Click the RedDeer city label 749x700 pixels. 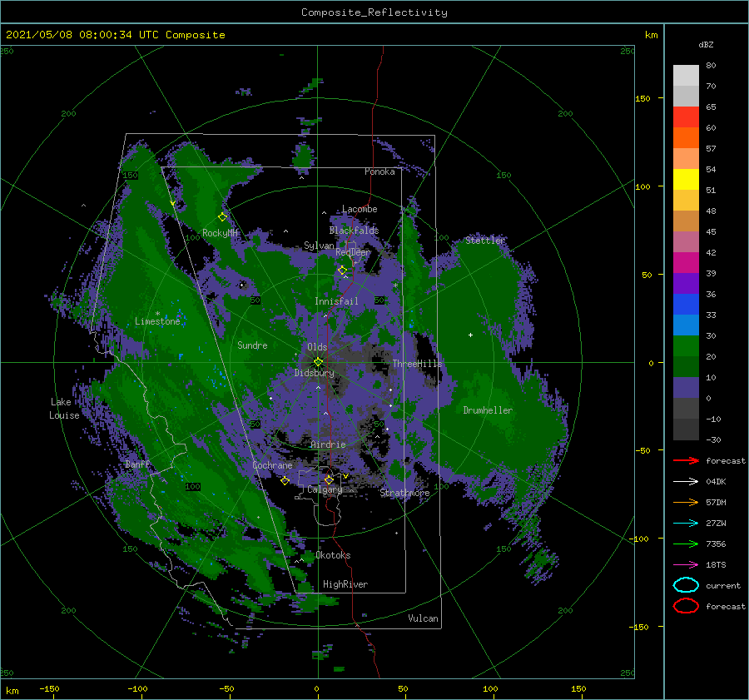tap(353, 252)
